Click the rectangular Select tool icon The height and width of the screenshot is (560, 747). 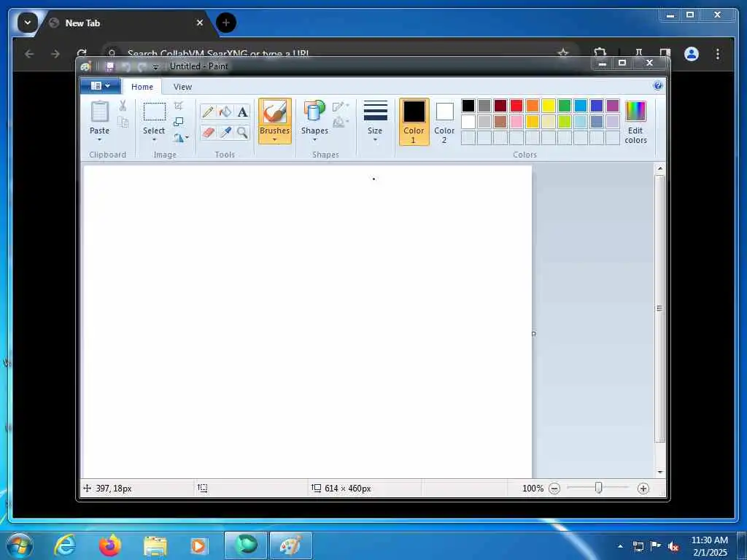point(155,112)
